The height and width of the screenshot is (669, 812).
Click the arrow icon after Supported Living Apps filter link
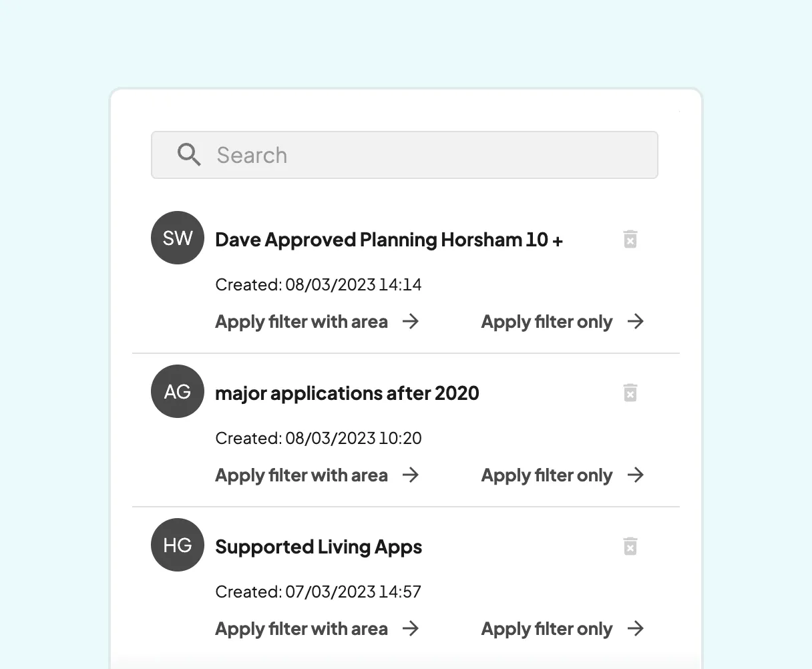tap(412, 628)
